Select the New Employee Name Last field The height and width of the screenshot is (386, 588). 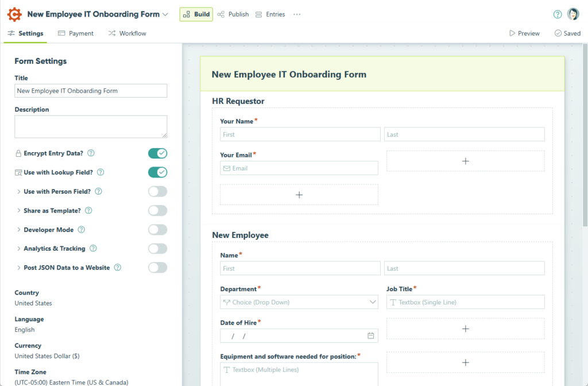click(x=464, y=268)
